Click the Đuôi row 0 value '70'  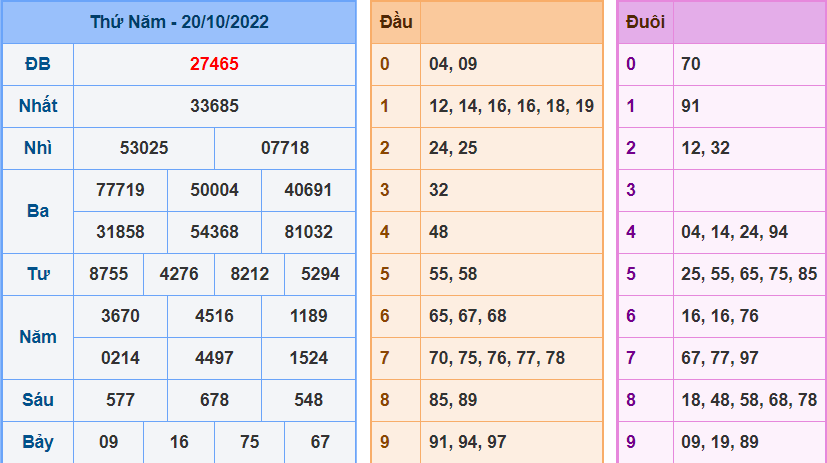click(691, 64)
